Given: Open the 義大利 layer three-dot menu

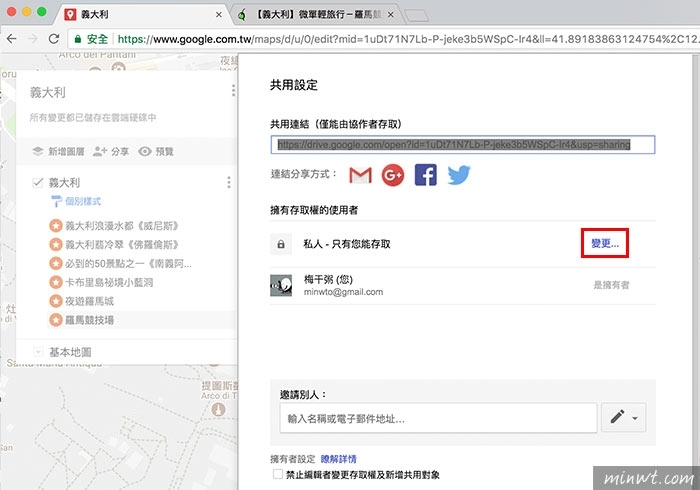Looking at the screenshot, I should tap(229, 183).
